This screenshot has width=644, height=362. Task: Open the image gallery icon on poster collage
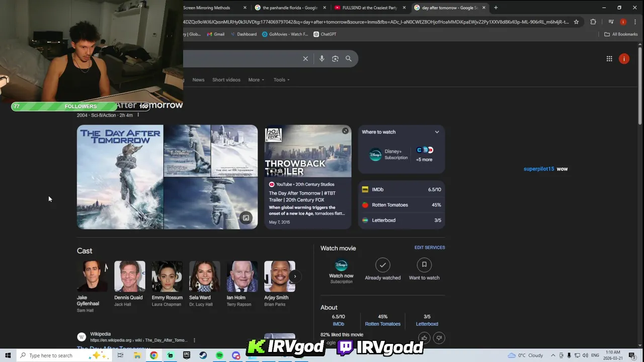pos(246,218)
